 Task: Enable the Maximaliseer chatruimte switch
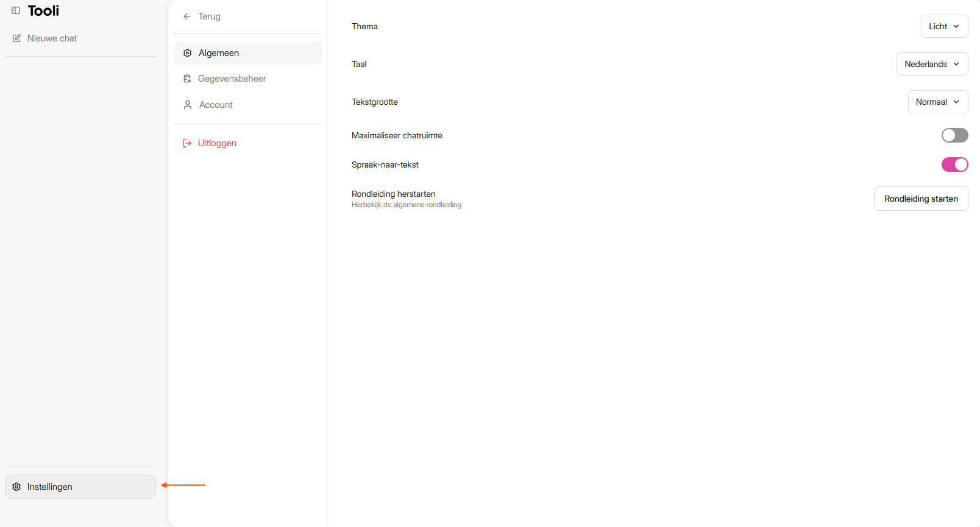[954, 135]
